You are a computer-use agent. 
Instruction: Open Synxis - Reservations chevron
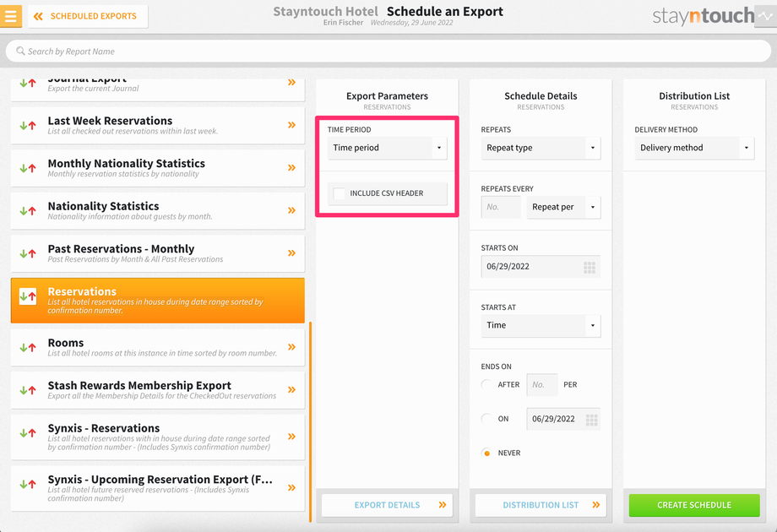[292, 437]
